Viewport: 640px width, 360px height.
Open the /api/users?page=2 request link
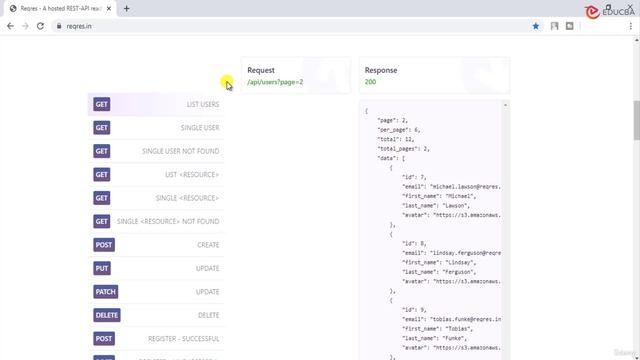click(x=275, y=82)
